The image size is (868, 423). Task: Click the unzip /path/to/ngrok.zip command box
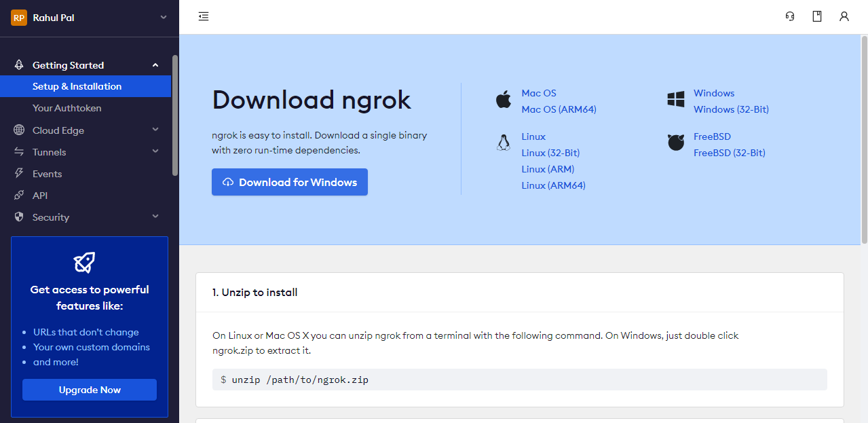[x=520, y=380]
